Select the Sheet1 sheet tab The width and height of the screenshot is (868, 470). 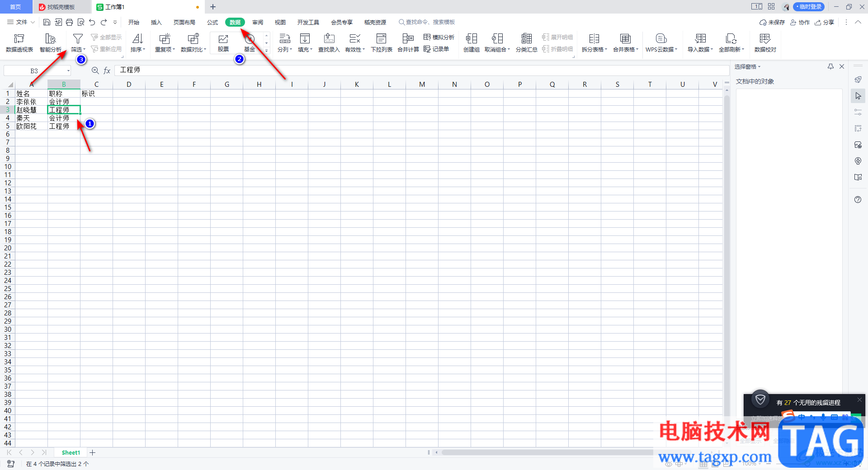(x=71, y=452)
